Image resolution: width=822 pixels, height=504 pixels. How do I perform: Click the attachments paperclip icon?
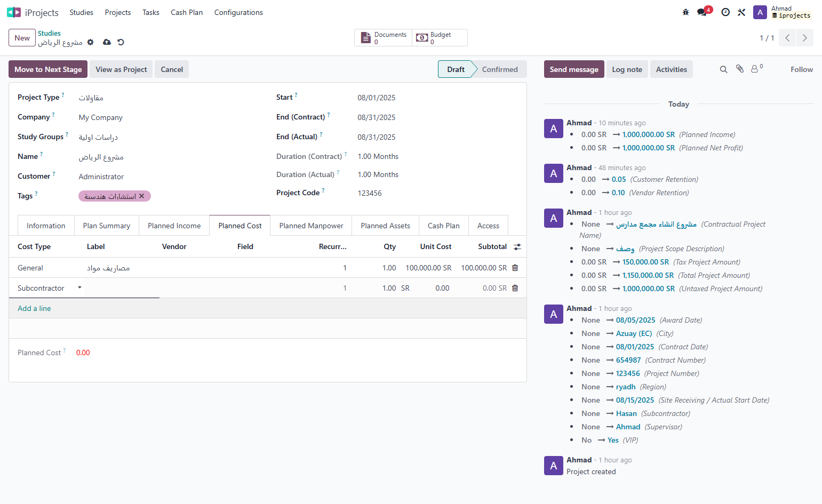[x=739, y=69]
